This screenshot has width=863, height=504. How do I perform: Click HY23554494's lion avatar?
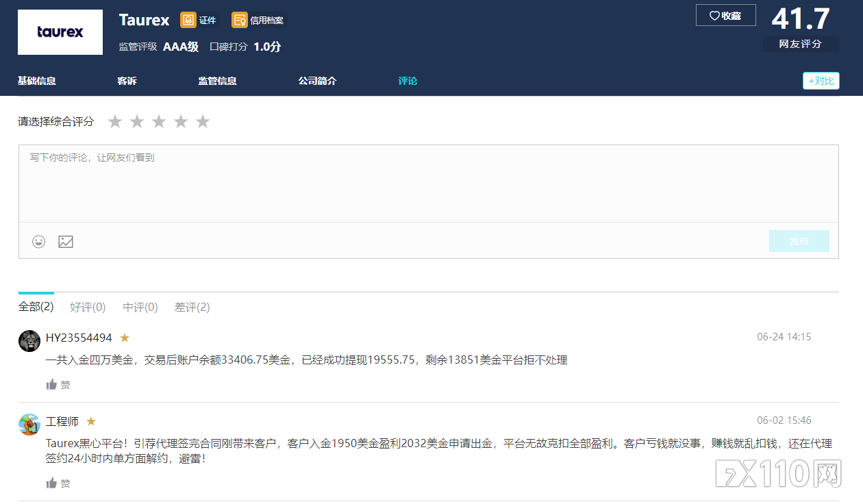[x=29, y=340]
